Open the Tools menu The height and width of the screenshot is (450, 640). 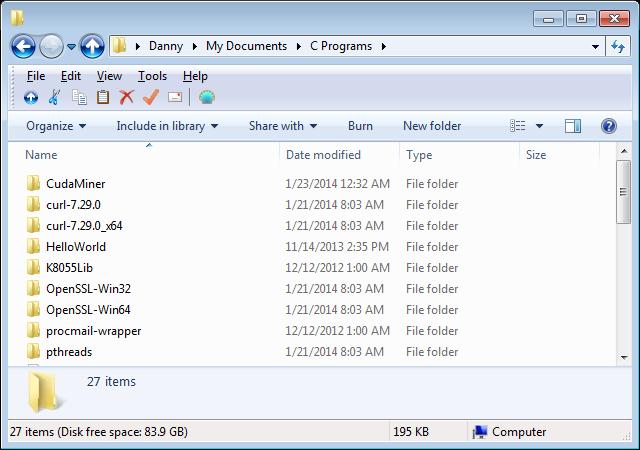coord(152,76)
